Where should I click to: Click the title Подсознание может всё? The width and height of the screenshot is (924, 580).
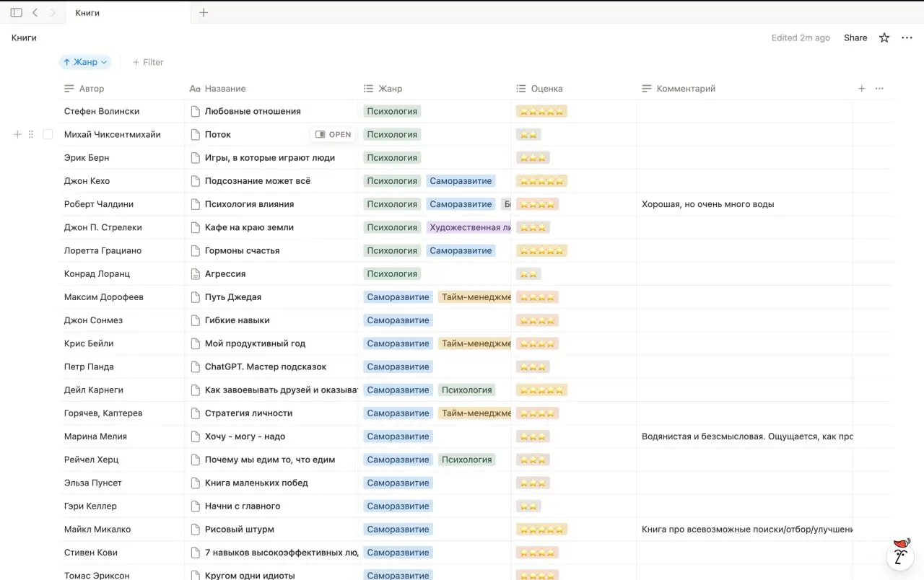[258, 181]
